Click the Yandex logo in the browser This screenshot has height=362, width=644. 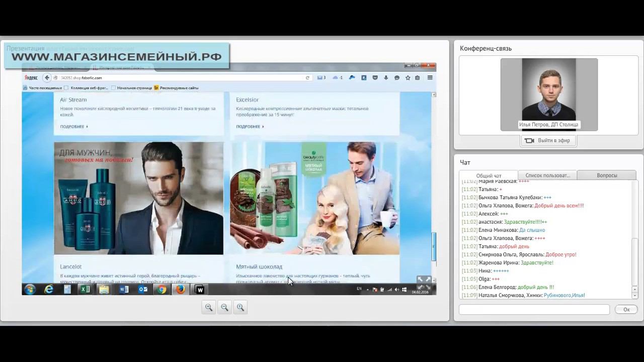point(31,78)
